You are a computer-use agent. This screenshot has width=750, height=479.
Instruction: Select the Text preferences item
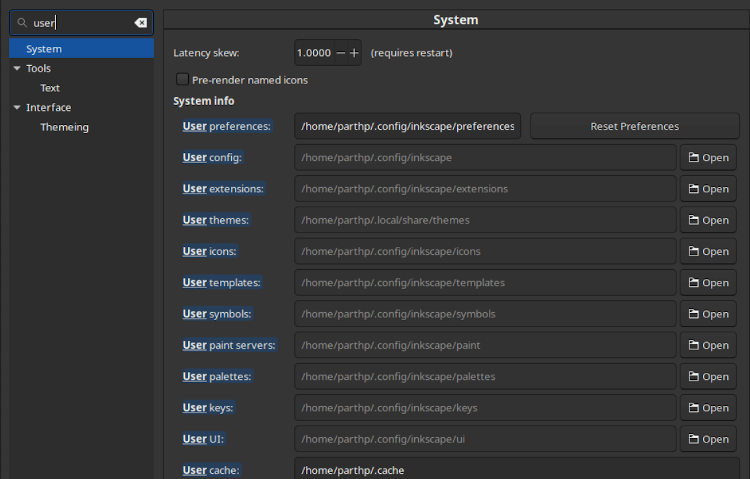[50, 88]
